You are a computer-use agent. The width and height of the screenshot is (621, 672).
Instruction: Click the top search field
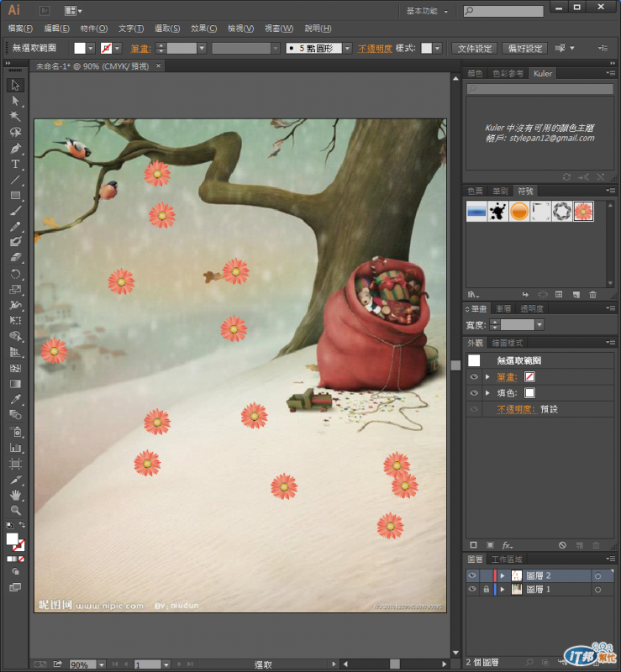[503, 11]
